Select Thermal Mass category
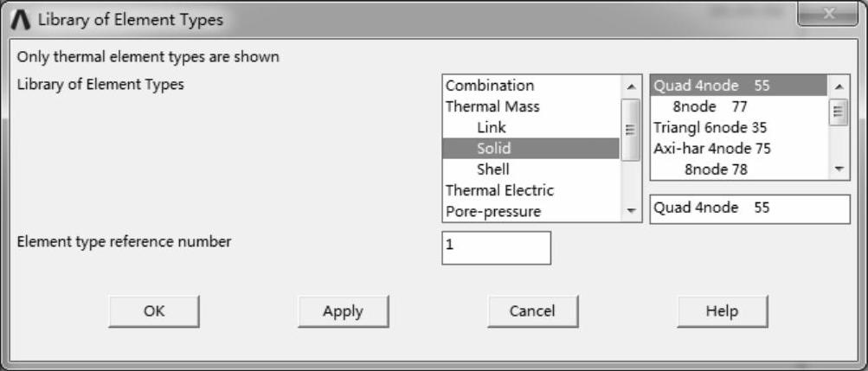 click(492, 106)
